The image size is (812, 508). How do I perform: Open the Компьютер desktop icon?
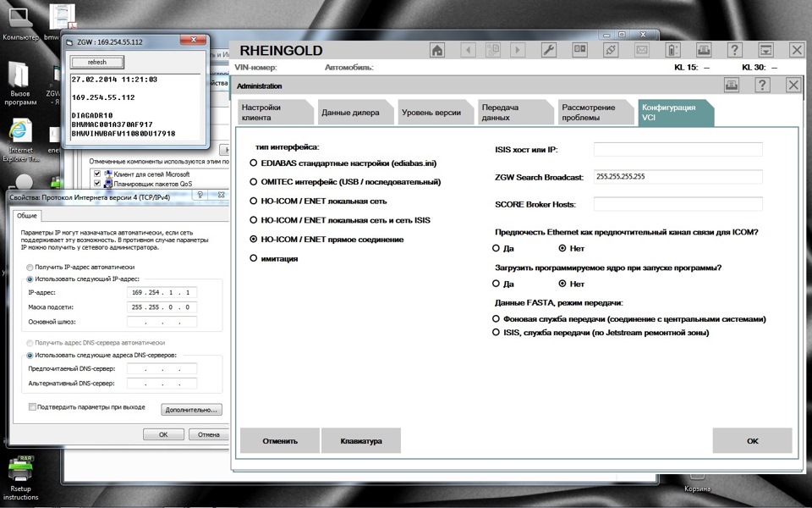pyautogui.click(x=20, y=24)
